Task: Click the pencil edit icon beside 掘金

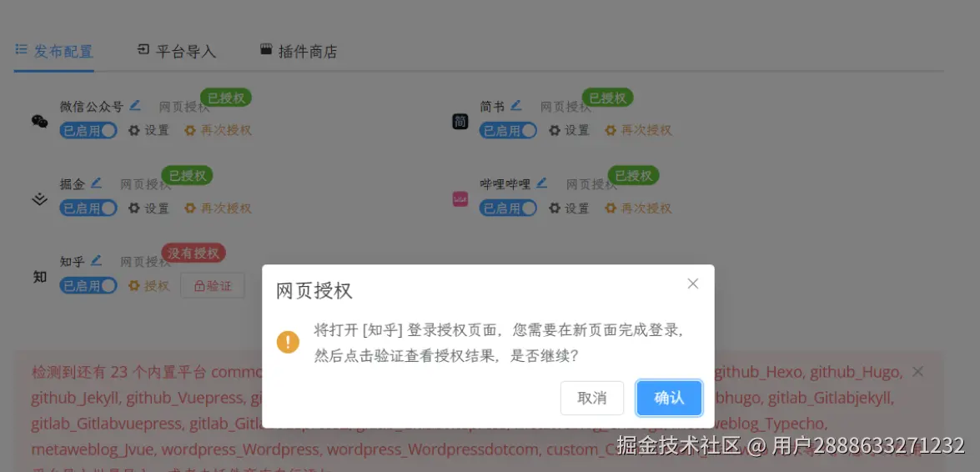Action: pos(96,183)
